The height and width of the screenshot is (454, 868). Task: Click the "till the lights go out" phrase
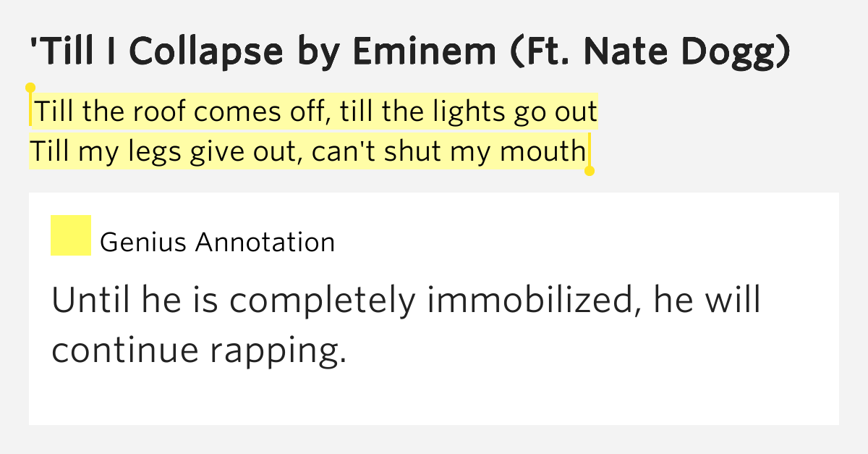click(x=469, y=112)
